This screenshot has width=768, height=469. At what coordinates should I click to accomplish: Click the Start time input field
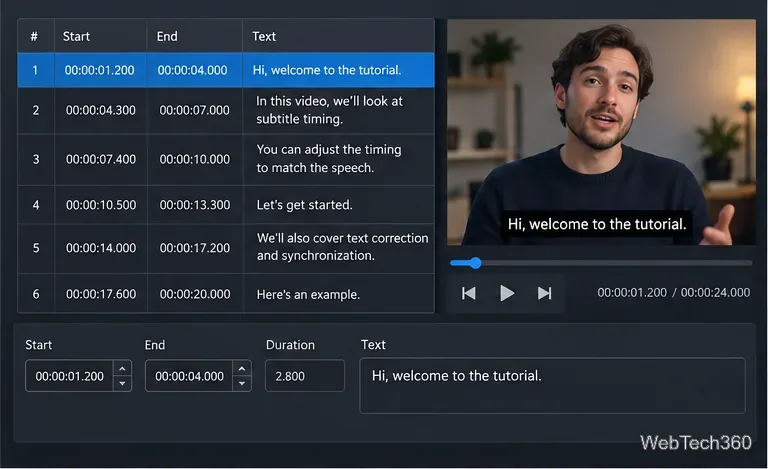pos(70,376)
